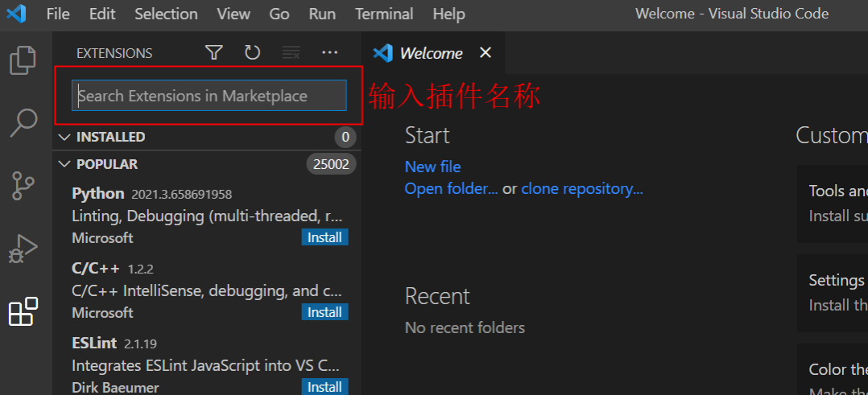The height and width of the screenshot is (395, 868).
Task: Open the extensions more actions ellipsis
Action: tap(330, 52)
